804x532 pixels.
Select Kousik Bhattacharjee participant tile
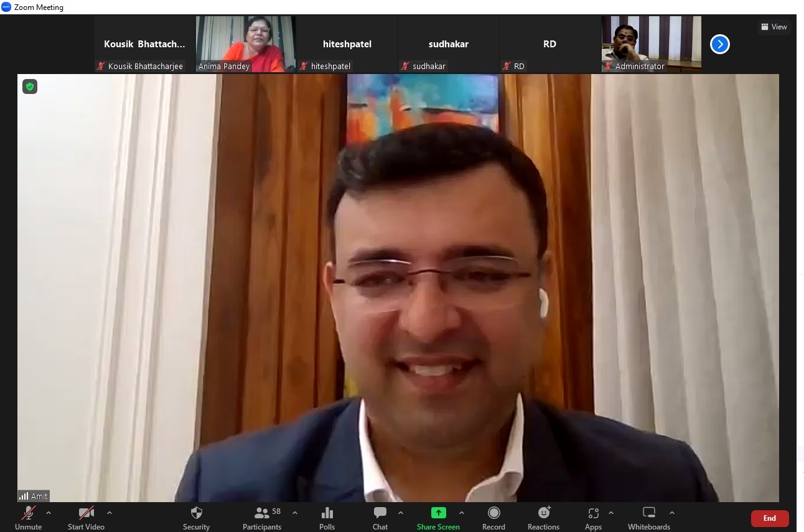click(145, 44)
